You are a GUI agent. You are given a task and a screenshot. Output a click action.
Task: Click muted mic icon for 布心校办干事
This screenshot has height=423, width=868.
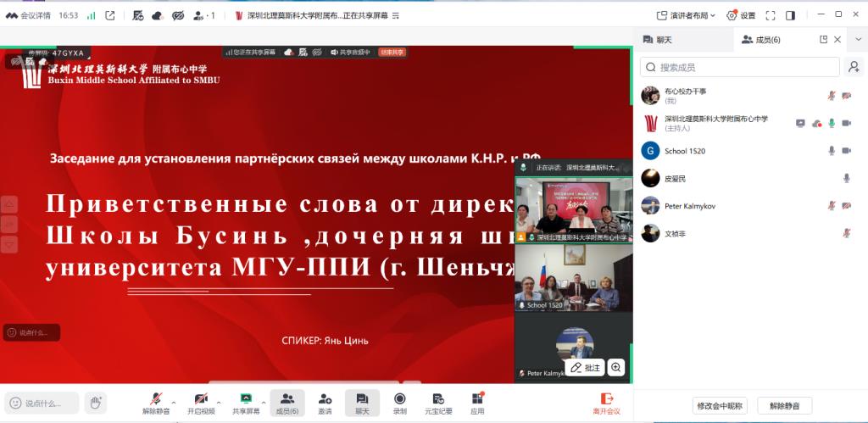[832, 96]
